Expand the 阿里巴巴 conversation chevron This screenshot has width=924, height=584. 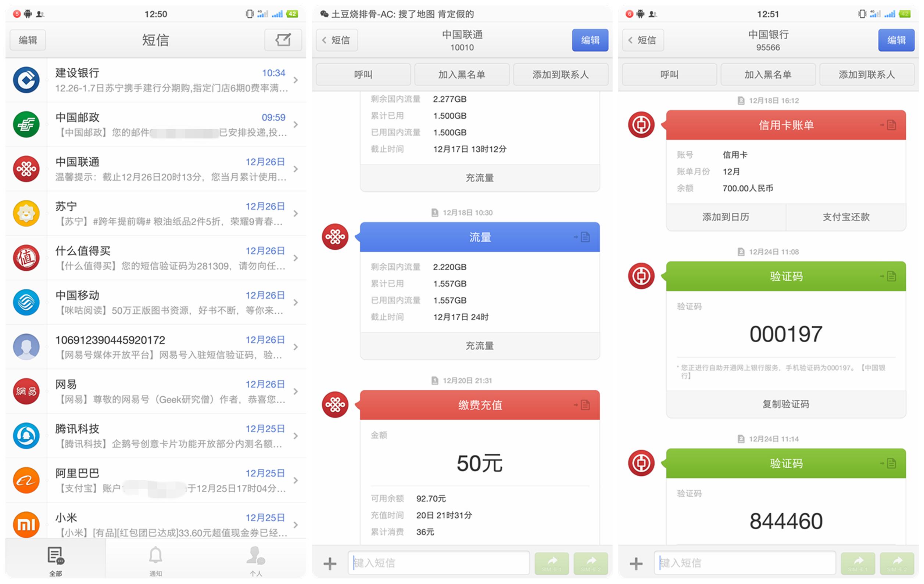point(296,480)
